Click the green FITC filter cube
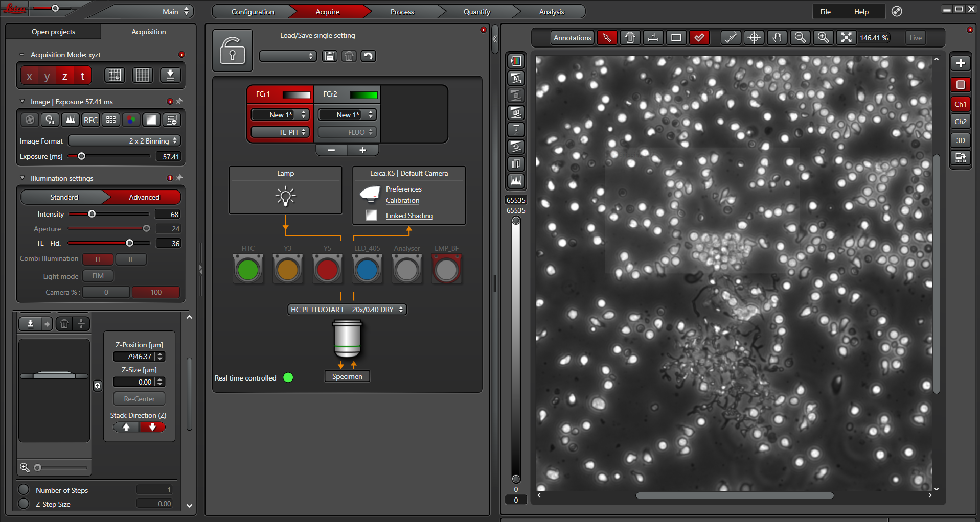980x522 pixels. [248, 270]
